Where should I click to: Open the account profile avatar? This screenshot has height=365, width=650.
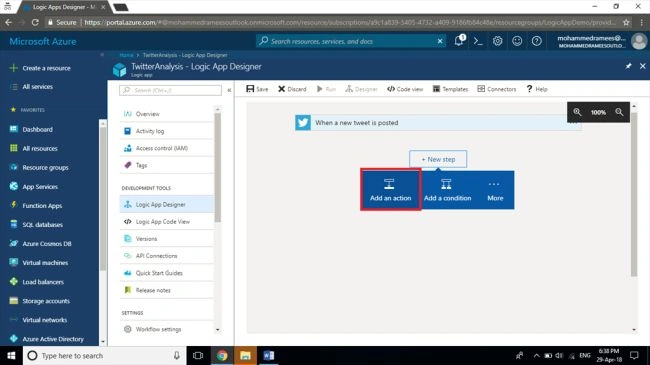click(x=639, y=41)
